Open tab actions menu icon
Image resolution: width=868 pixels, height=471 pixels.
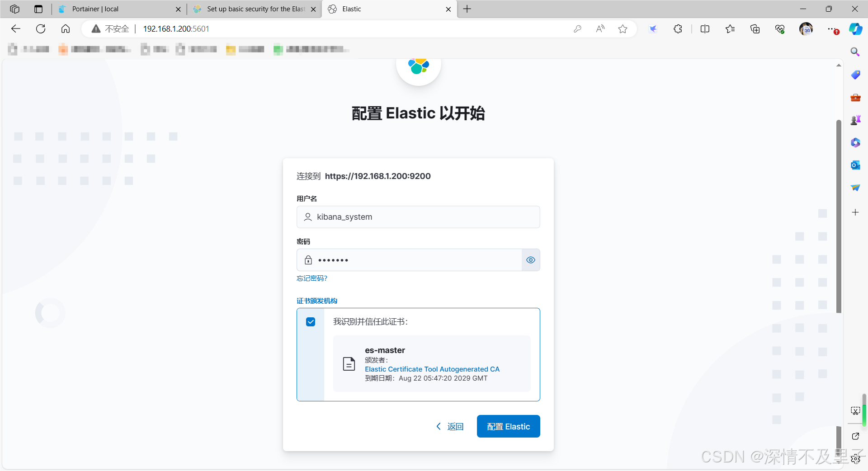[38, 9]
